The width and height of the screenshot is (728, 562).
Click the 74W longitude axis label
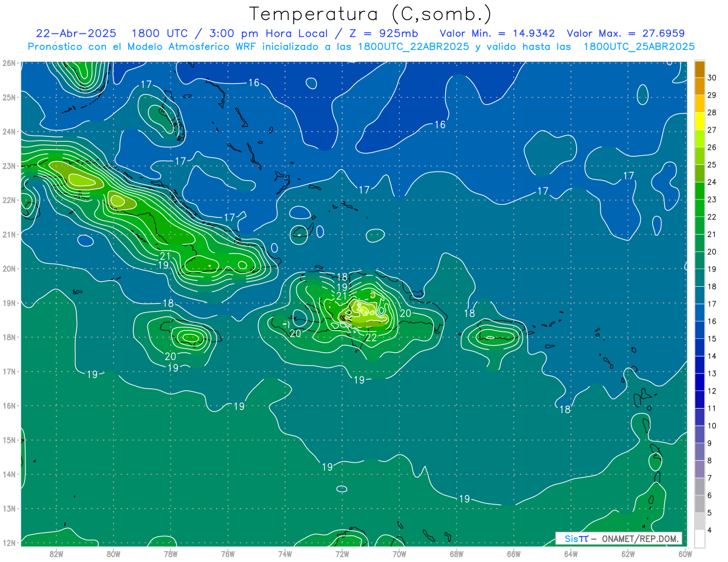(285, 554)
